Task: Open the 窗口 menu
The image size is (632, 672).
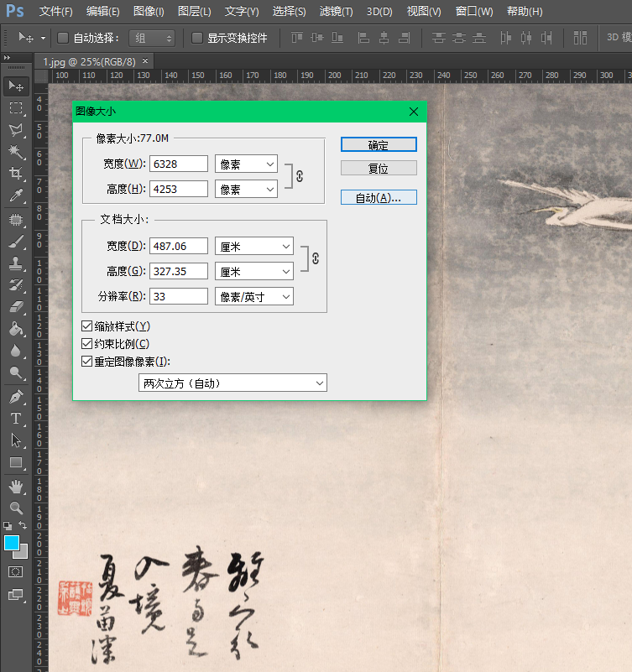Action: (473, 12)
